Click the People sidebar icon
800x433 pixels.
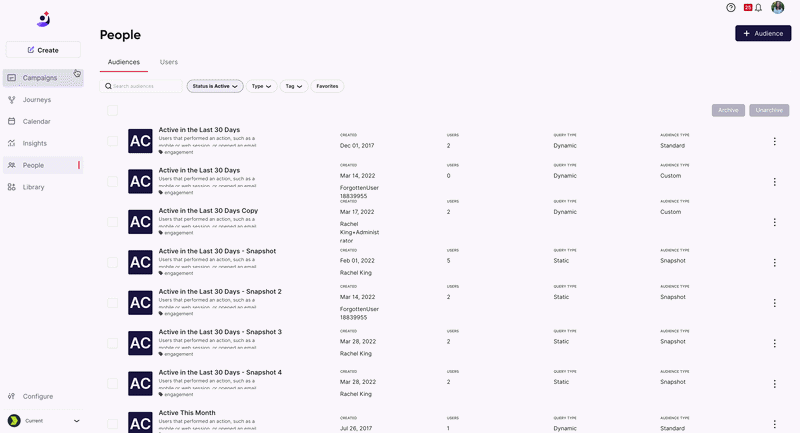12,165
